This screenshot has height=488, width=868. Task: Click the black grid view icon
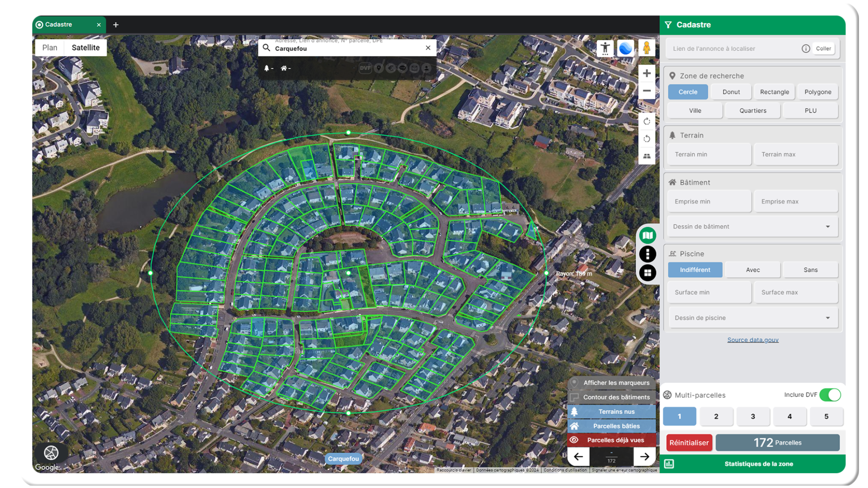point(648,273)
